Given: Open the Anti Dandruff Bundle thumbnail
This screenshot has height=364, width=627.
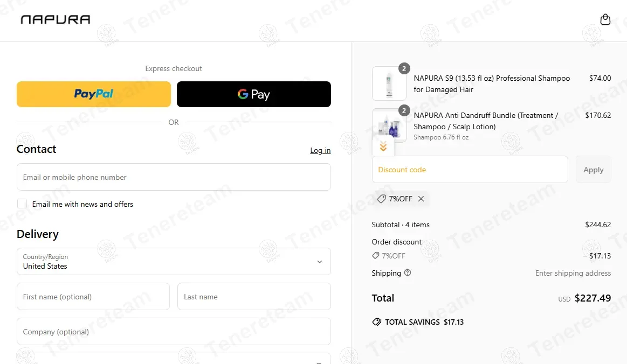Looking at the screenshot, I should (x=389, y=125).
